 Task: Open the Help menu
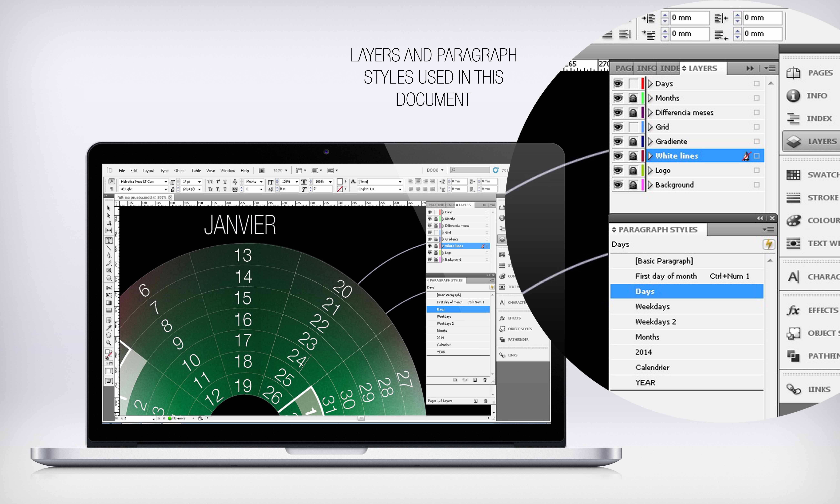[245, 170]
